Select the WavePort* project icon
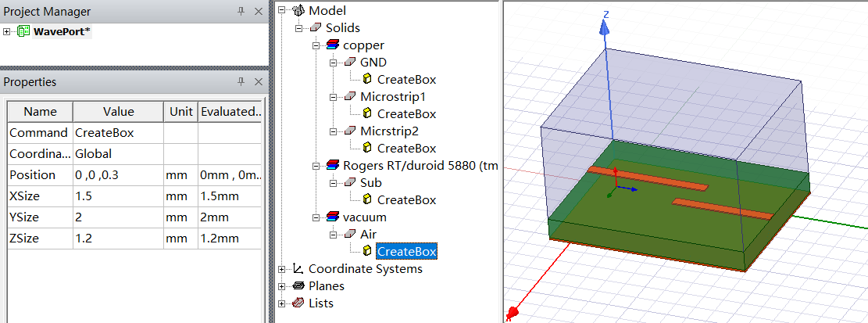Viewport: 868px width, 323px height. click(23, 31)
